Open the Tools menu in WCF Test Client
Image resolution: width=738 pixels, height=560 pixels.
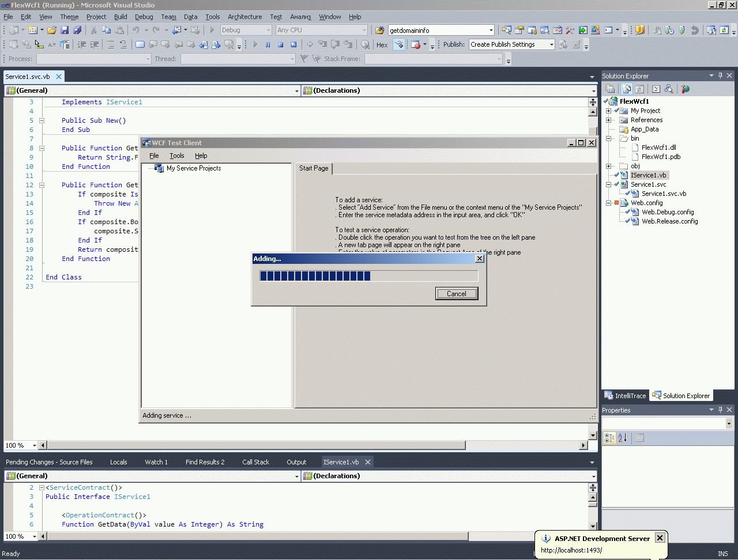pyautogui.click(x=177, y=156)
